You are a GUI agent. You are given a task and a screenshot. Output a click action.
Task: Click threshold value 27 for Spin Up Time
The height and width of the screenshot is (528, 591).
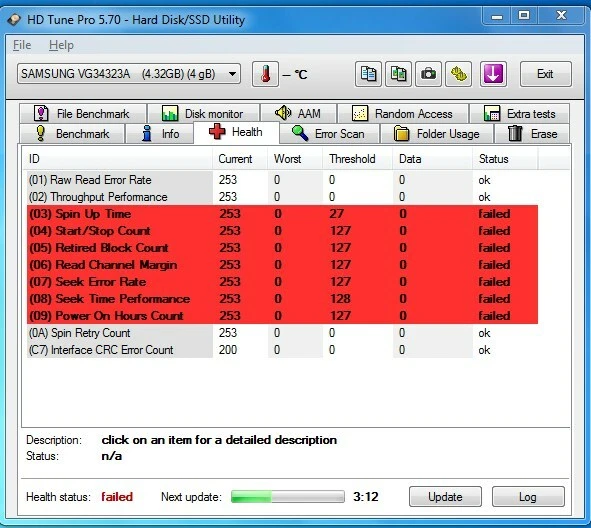click(x=337, y=214)
